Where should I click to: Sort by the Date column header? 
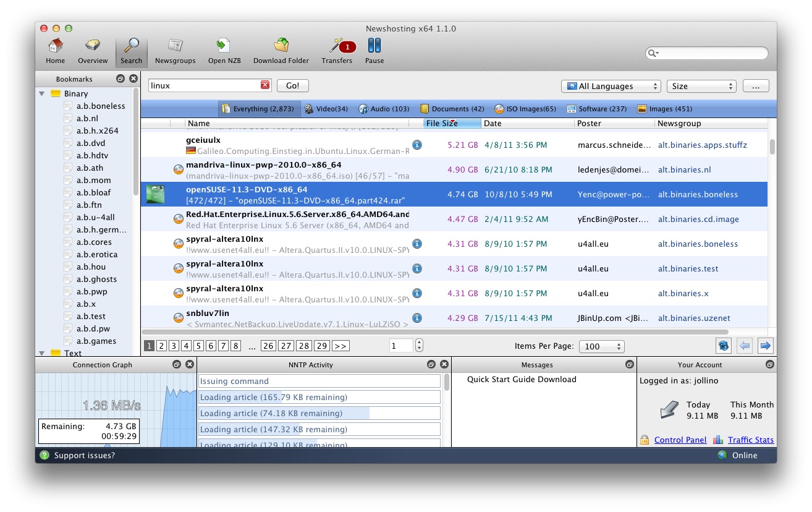click(x=527, y=123)
